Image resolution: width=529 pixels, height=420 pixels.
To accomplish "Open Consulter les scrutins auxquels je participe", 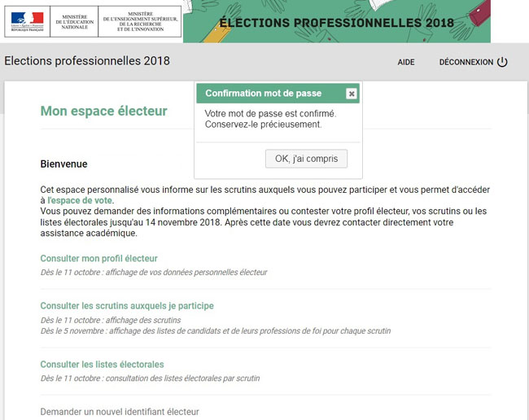I will coord(127,305).
